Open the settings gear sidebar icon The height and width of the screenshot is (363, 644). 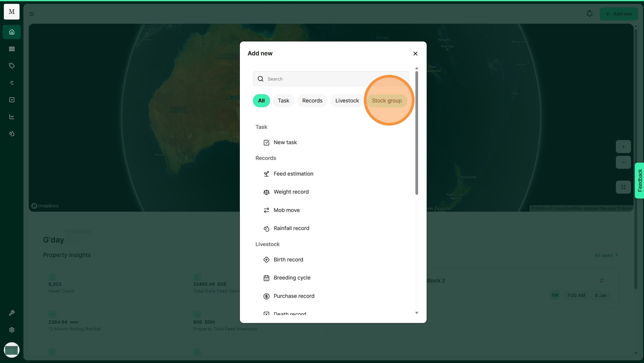tap(12, 330)
